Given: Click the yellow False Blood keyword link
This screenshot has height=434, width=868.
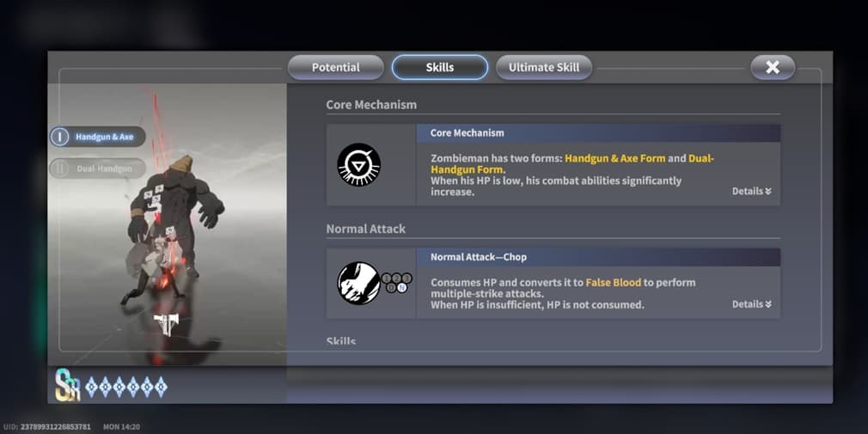Looking at the screenshot, I should pos(614,283).
